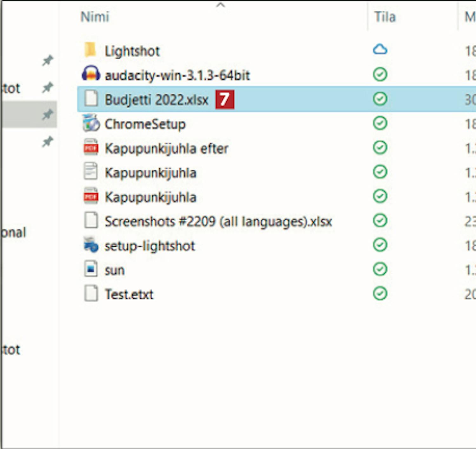Select the ChromeSetup installer icon
476x449 pixels.
[91, 123]
